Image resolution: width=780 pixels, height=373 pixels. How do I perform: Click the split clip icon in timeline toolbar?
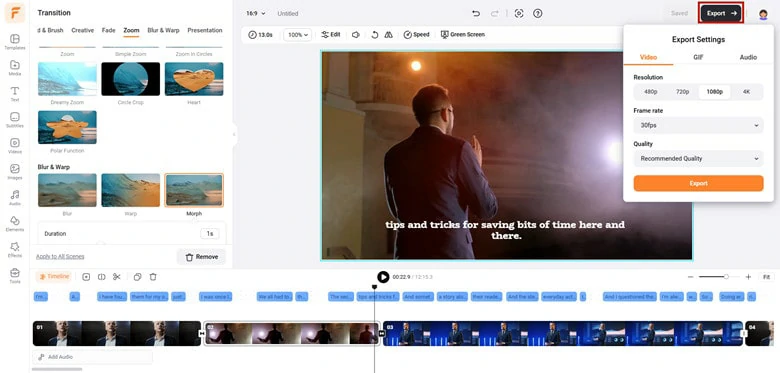click(x=101, y=277)
